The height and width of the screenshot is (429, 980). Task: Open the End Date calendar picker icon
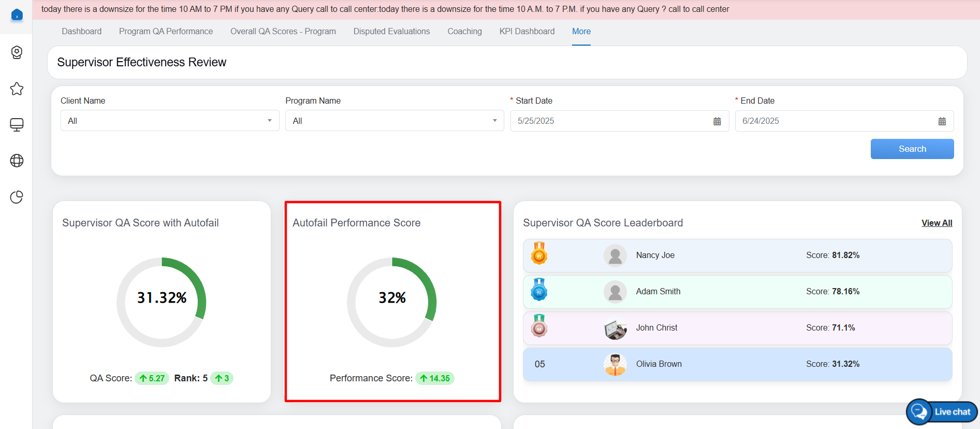pyautogui.click(x=942, y=121)
